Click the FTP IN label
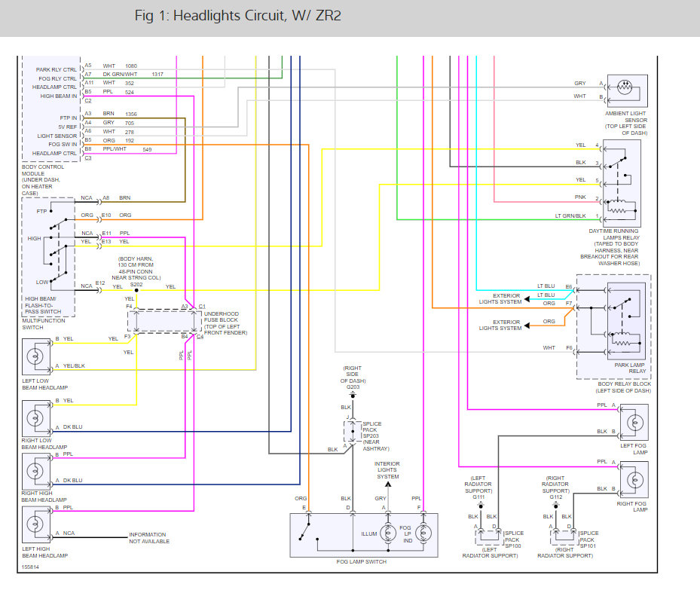The height and width of the screenshot is (593, 700). pyautogui.click(x=69, y=118)
